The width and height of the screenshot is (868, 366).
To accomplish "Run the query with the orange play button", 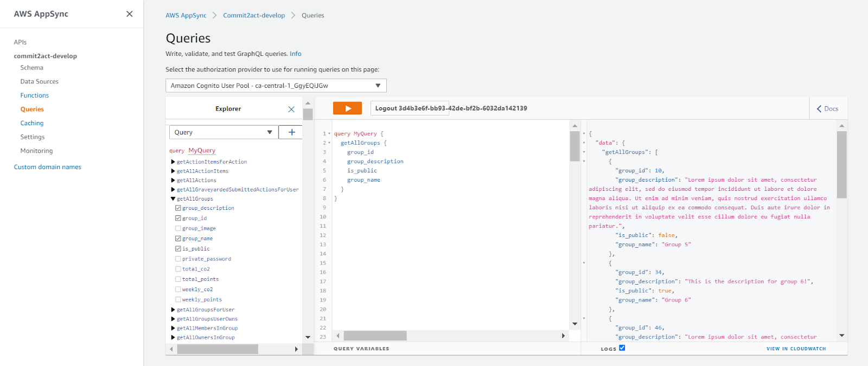I will (347, 108).
